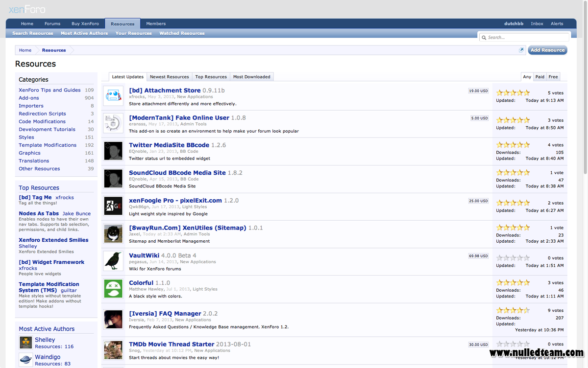Viewport: 588px width, 368px height.
Task: Open the Graphics category
Action: 29,153
